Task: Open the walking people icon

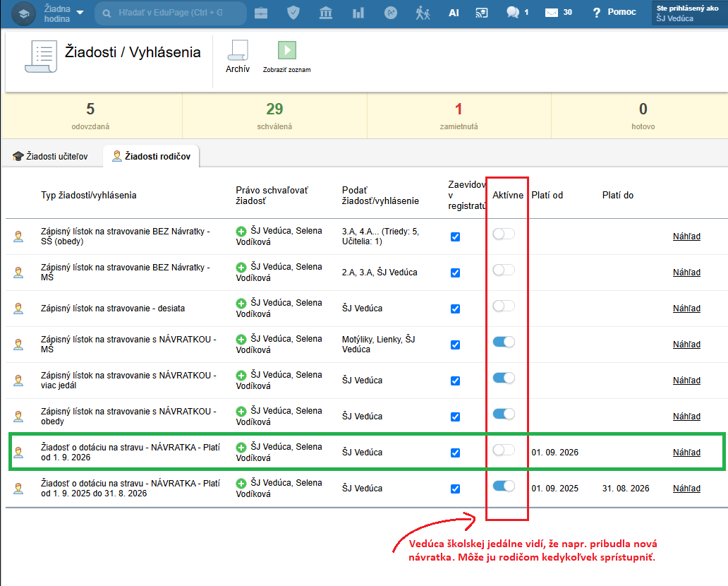Action: 423,13
